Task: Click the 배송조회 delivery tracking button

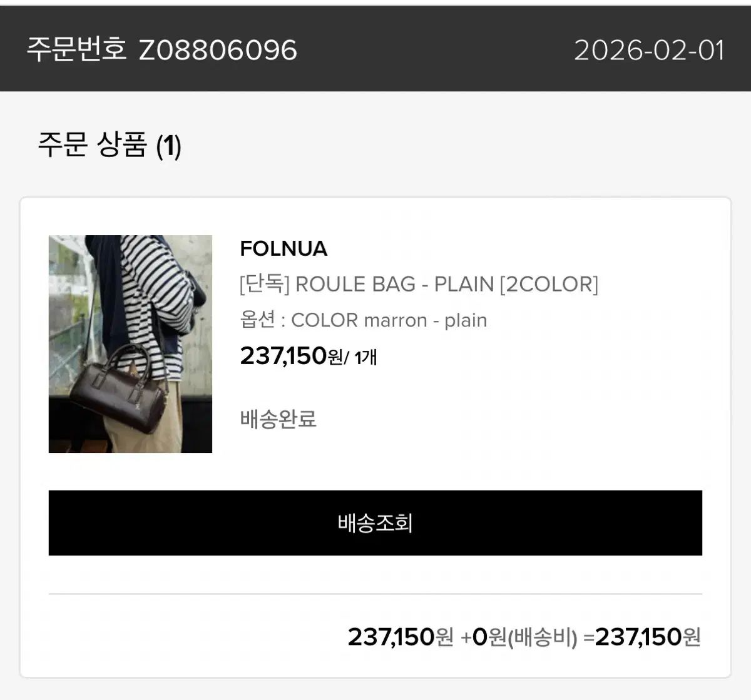Action: coord(375,523)
